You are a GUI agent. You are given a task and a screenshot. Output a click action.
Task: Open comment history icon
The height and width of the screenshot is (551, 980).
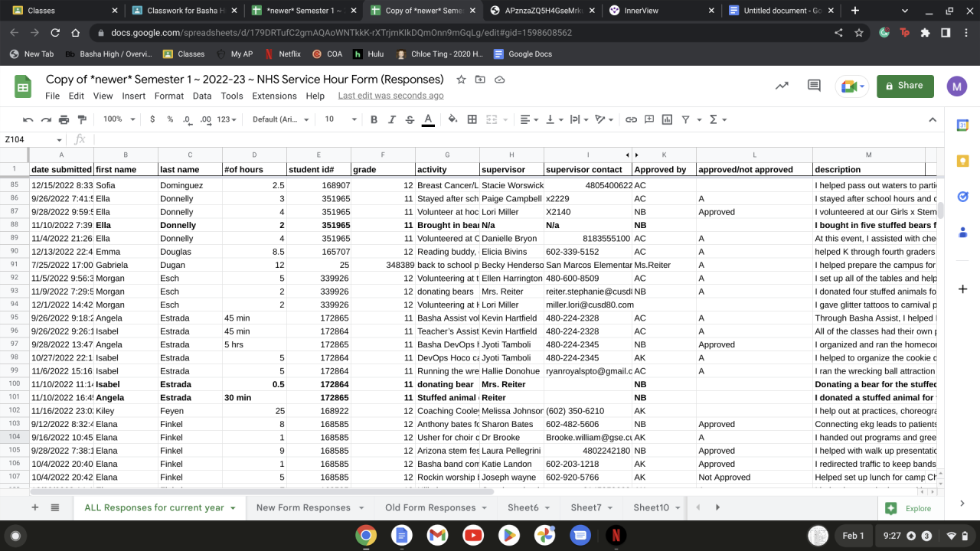(814, 86)
